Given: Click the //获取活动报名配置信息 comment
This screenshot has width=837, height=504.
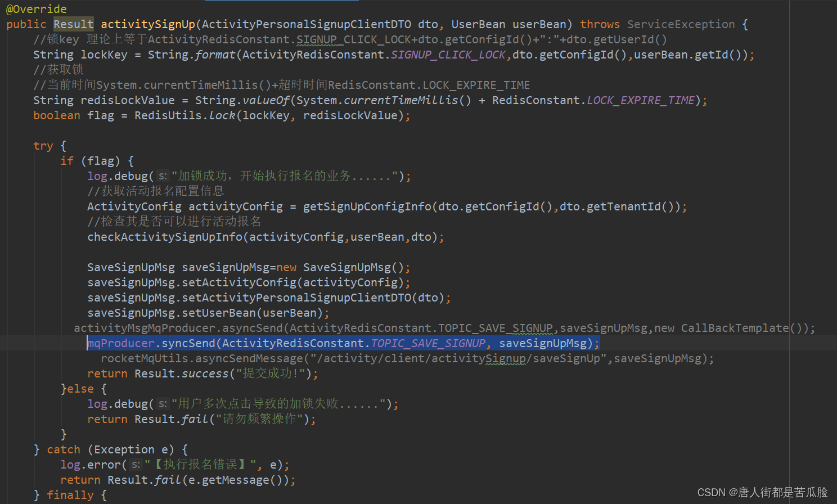Looking at the screenshot, I should coord(156,191).
